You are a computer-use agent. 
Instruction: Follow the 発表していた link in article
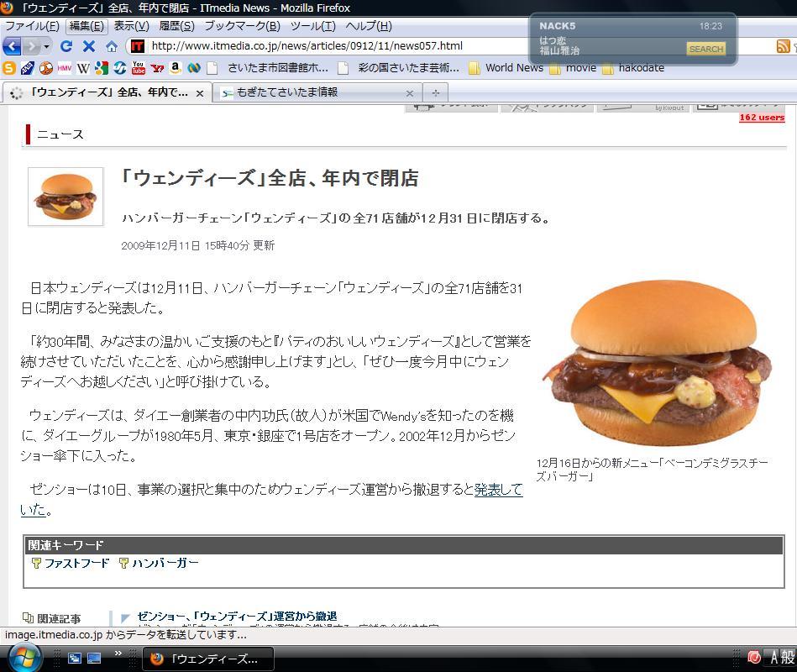[x=499, y=490]
